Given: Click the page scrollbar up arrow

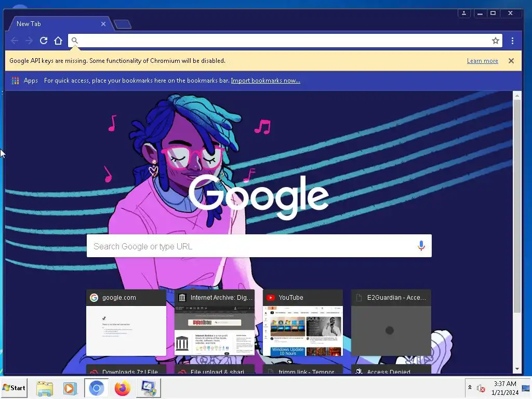Looking at the screenshot, I should pos(517,96).
